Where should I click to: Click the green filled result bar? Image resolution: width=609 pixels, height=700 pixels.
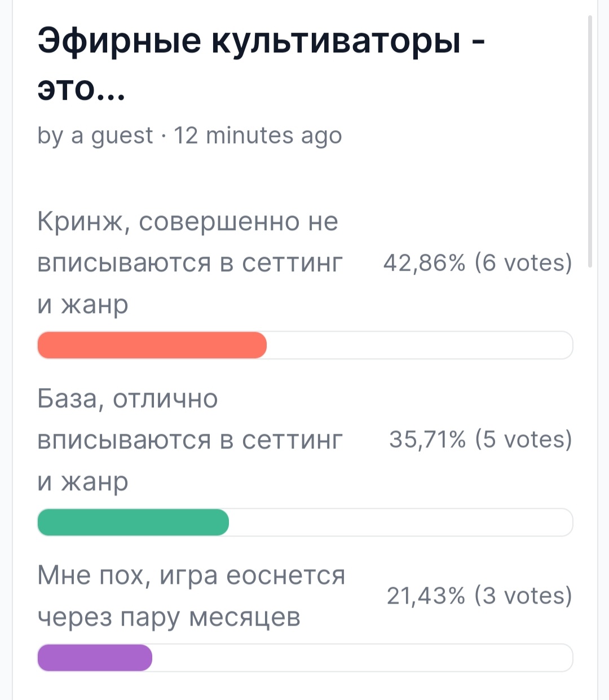pyautogui.click(x=133, y=522)
